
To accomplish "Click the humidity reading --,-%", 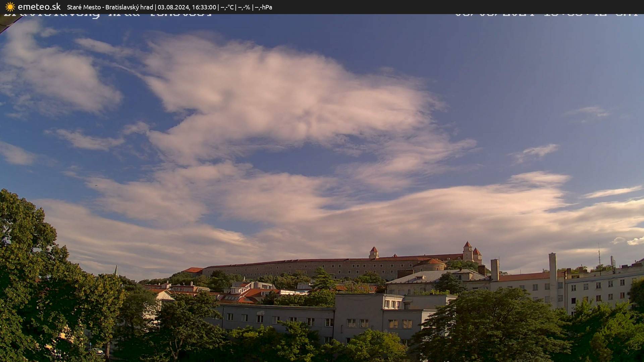I will click(244, 7).
